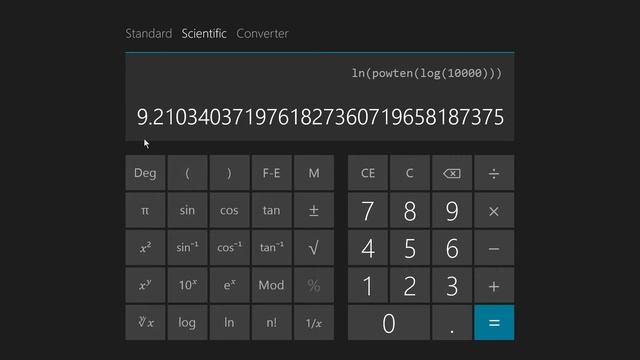Click digit 8
This screenshot has width=640, height=360.
tap(410, 210)
